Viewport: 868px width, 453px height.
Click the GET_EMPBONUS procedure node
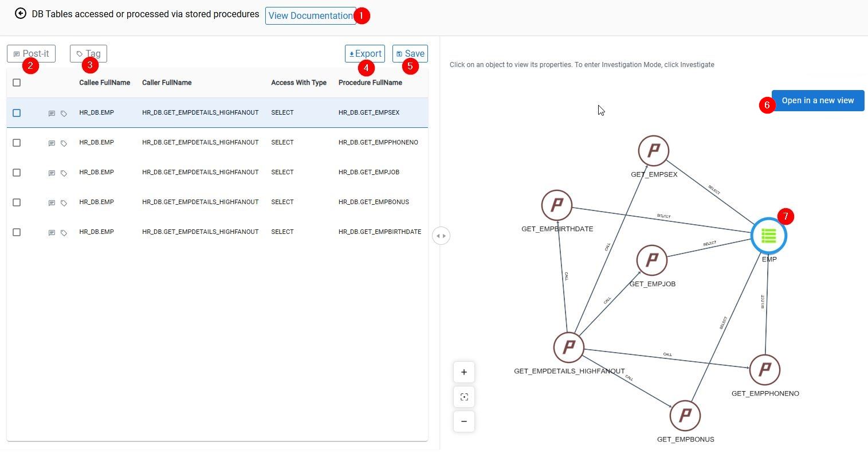click(685, 416)
